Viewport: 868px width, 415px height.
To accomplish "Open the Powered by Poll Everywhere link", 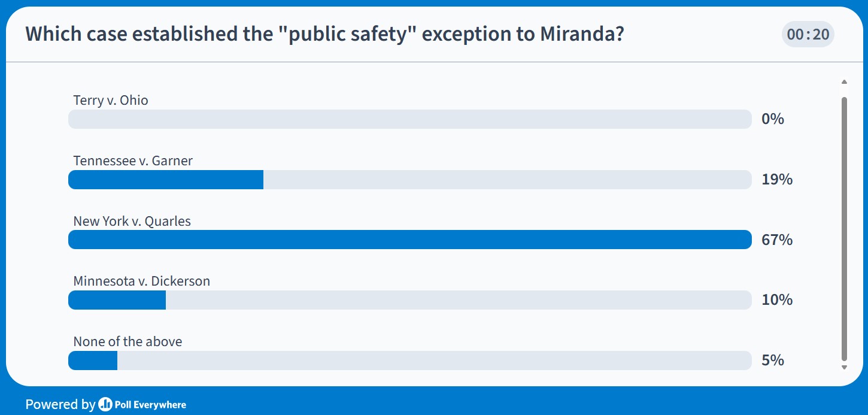I will click(x=105, y=405).
